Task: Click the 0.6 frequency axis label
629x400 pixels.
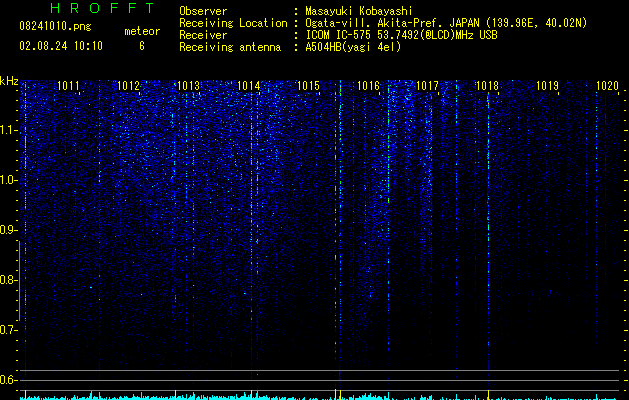Action: pos(8,380)
